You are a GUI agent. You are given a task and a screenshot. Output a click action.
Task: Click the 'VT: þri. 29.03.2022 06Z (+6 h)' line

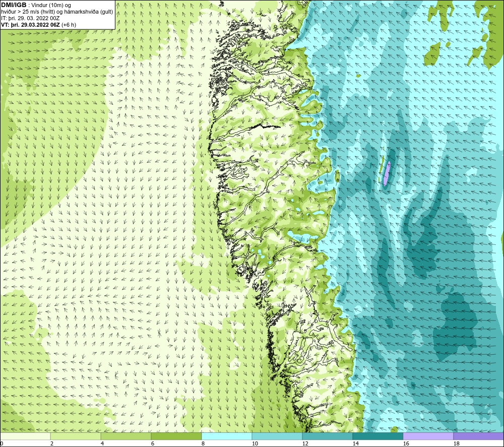click(39, 25)
